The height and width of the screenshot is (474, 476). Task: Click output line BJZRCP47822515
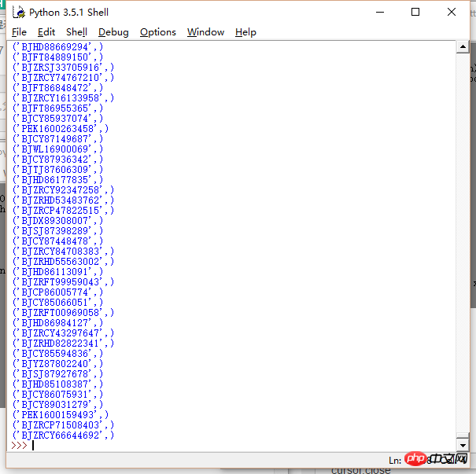[63, 211]
